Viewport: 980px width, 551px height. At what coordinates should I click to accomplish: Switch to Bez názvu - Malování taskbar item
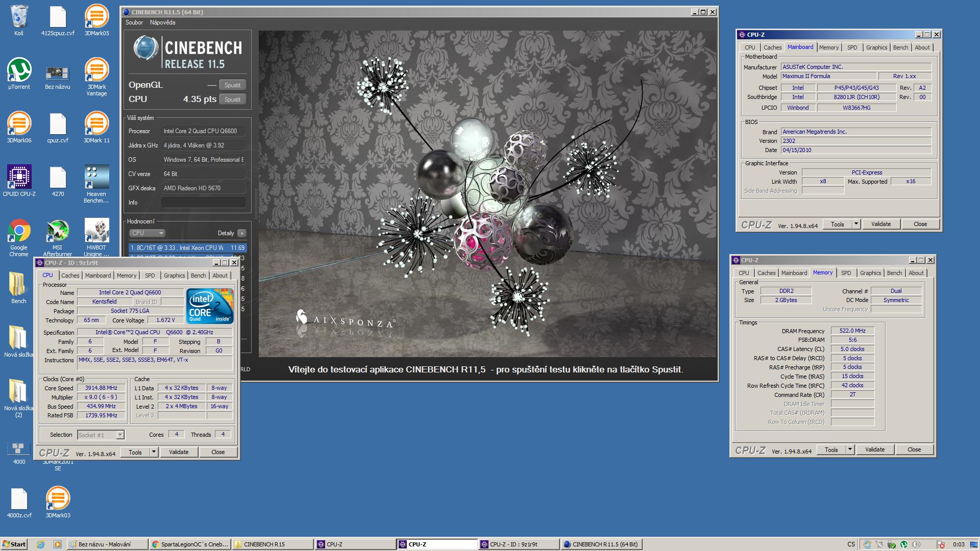tap(108, 544)
